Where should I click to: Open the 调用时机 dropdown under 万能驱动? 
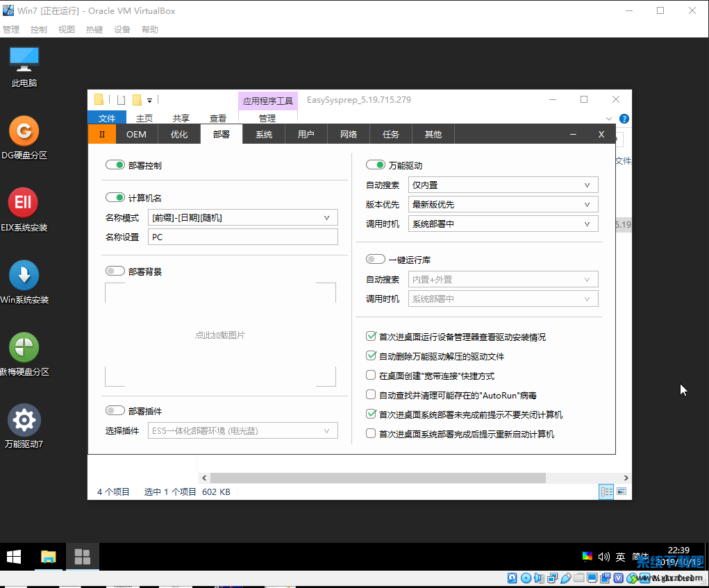coord(503,224)
